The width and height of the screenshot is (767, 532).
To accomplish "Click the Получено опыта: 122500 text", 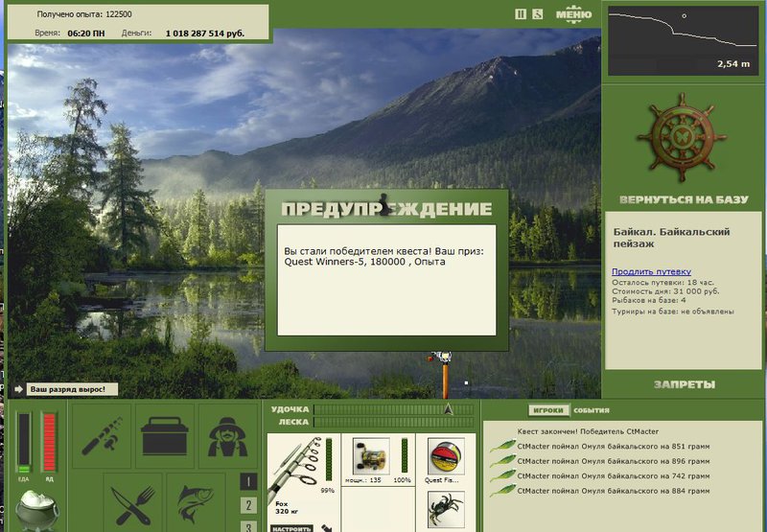I will coord(84,14).
